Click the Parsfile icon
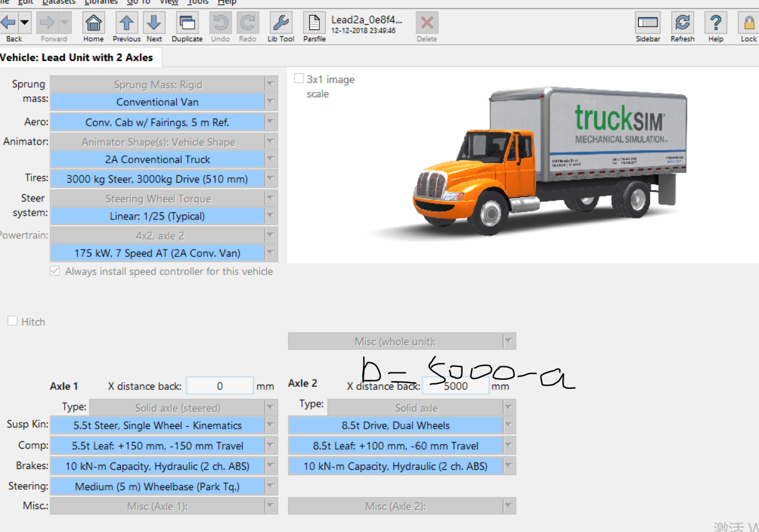 [314, 25]
